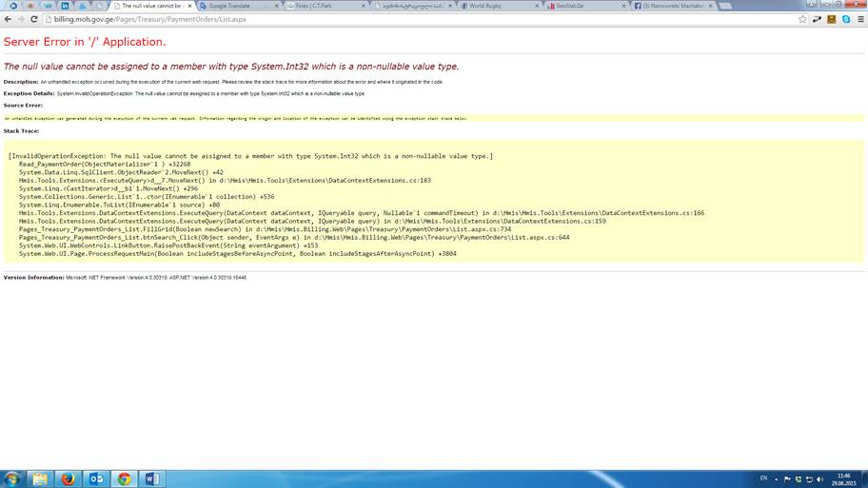The image size is (868, 488).
Task: Open Windows Explorer folder in taskbar
Action: point(40,478)
